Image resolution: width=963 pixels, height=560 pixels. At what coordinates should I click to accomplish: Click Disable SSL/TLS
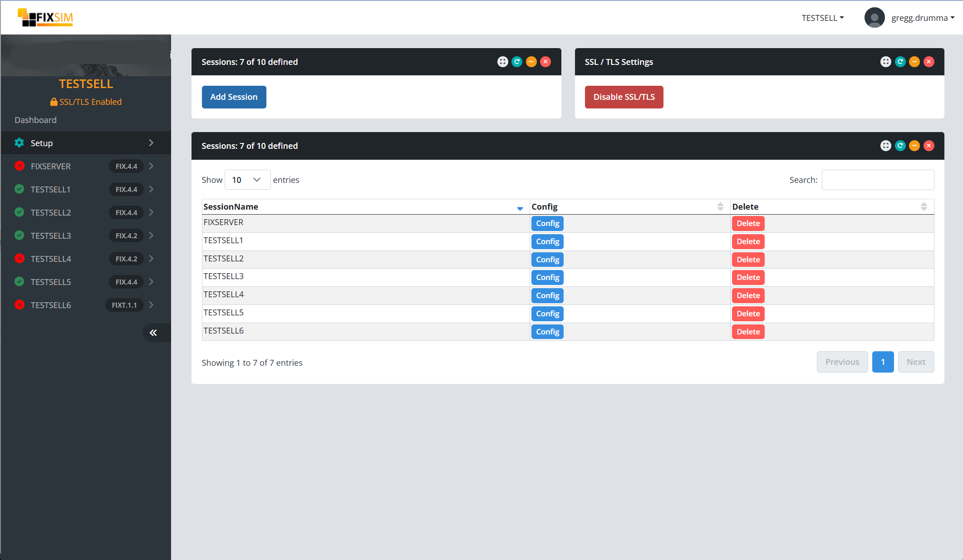point(624,97)
